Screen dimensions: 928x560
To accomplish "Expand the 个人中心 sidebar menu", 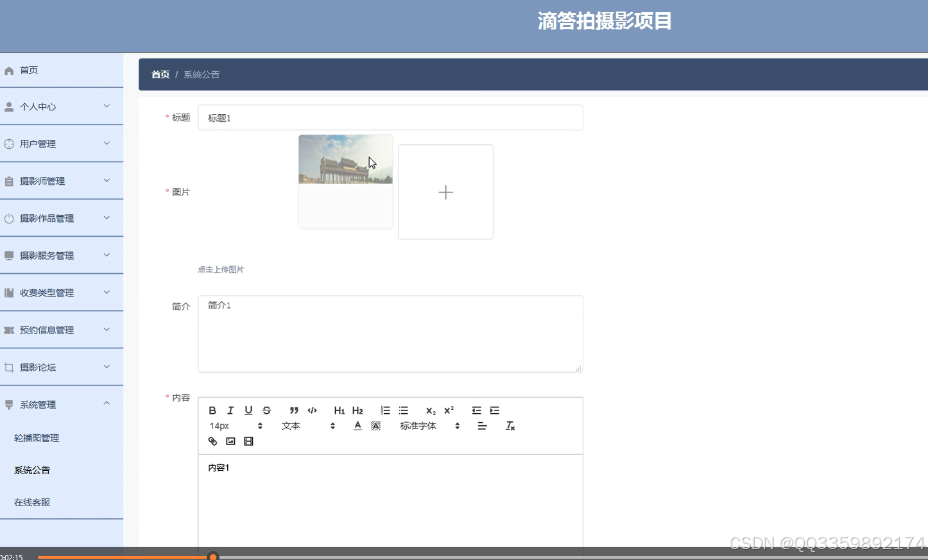I will [62, 106].
